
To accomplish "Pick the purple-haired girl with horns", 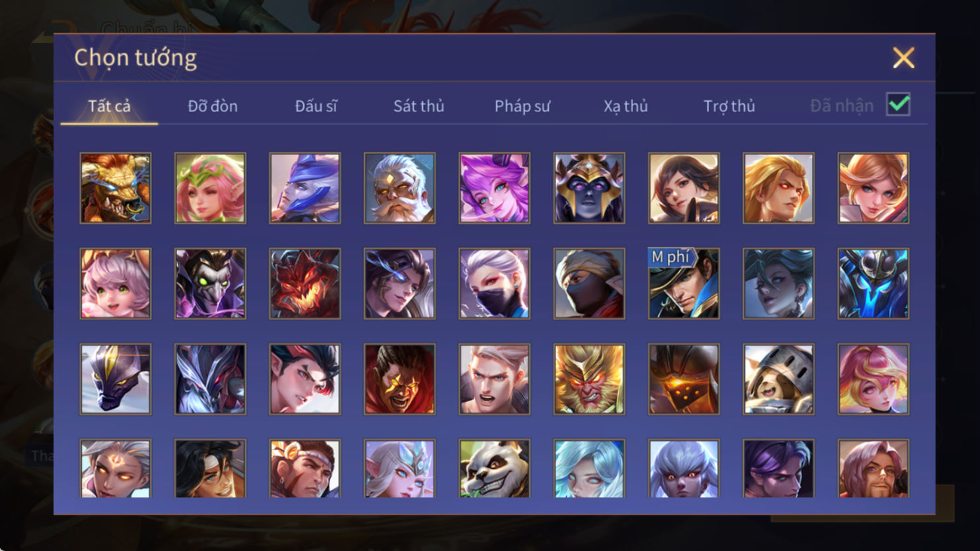I will (494, 188).
